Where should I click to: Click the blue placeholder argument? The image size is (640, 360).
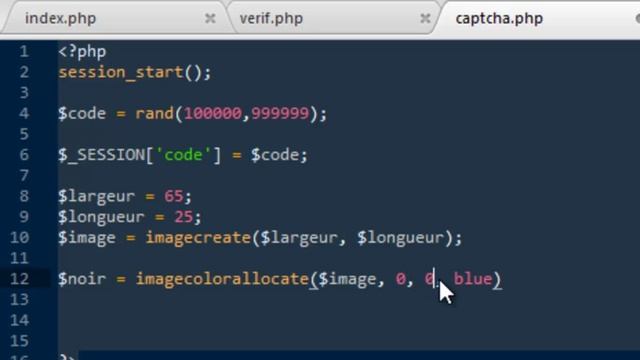click(x=473, y=279)
